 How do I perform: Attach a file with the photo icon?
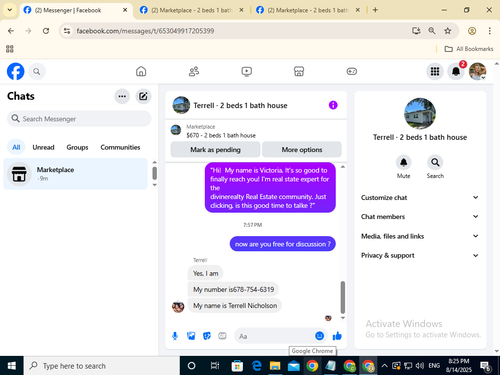pyautogui.click(x=191, y=336)
